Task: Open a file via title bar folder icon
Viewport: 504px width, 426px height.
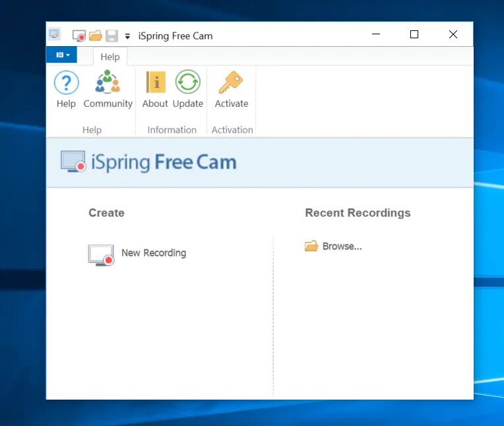Action: [x=96, y=36]
